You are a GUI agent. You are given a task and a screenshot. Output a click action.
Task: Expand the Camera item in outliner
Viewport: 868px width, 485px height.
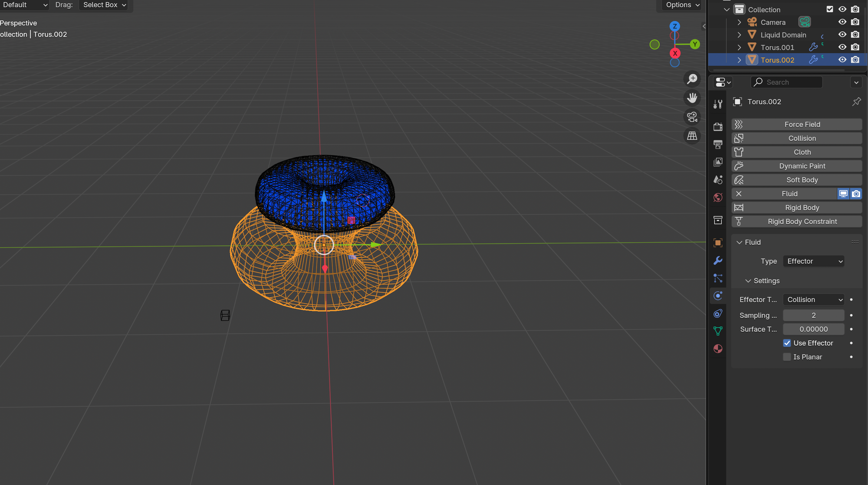coord(739,22)
